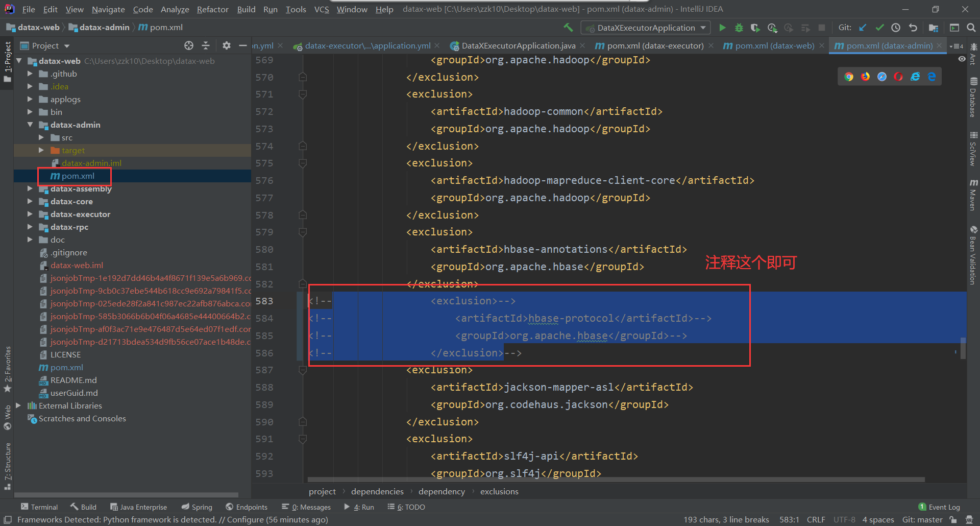Hide Project panel with minus icon
This screenshot has width=980, height=526.
click(x=242, y=45)
